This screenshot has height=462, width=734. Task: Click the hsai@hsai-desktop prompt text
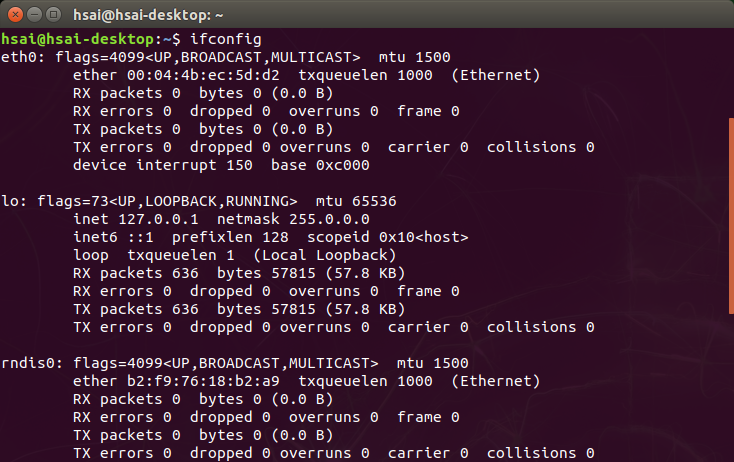78,39
